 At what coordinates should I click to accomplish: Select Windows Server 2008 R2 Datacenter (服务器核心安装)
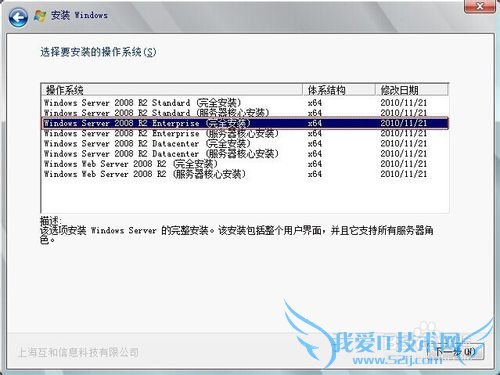click(245, 154)
